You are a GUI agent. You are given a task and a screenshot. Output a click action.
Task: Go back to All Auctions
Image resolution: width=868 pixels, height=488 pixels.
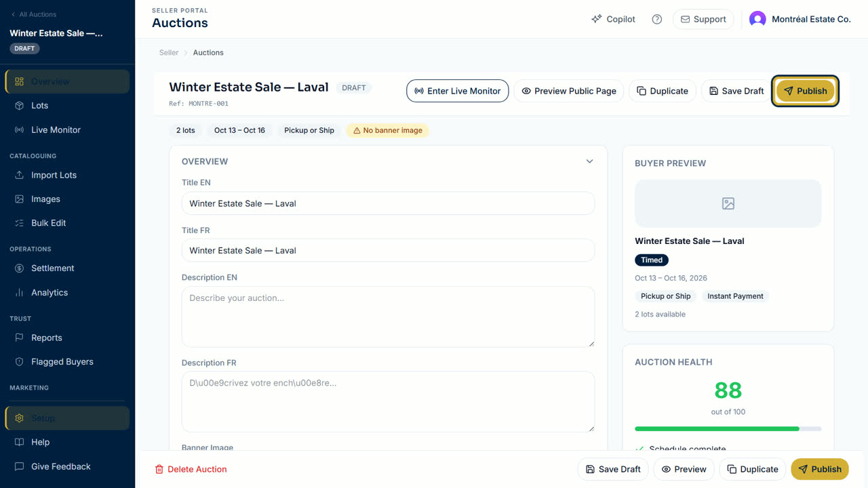tap(33, 14)
